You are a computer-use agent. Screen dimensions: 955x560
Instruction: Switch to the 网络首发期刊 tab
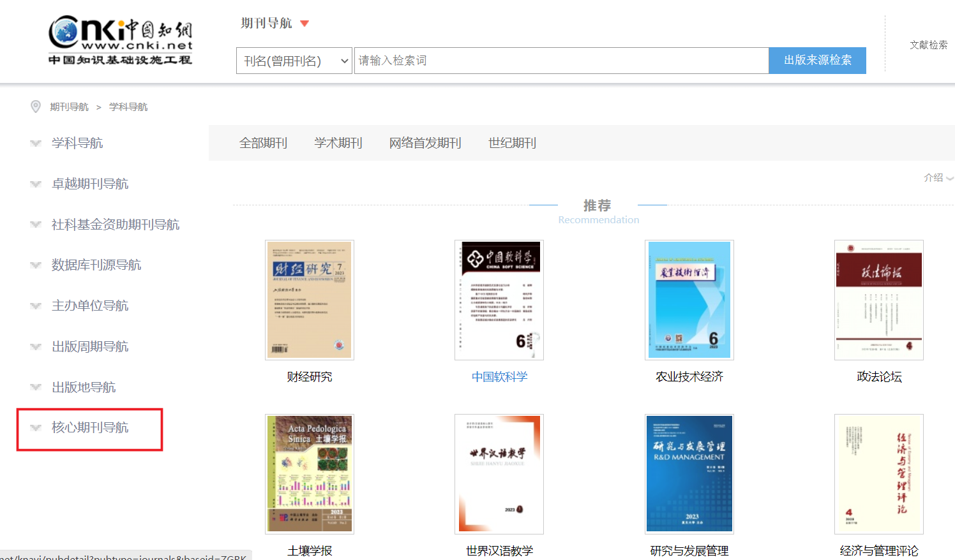(x=425, y=143)
